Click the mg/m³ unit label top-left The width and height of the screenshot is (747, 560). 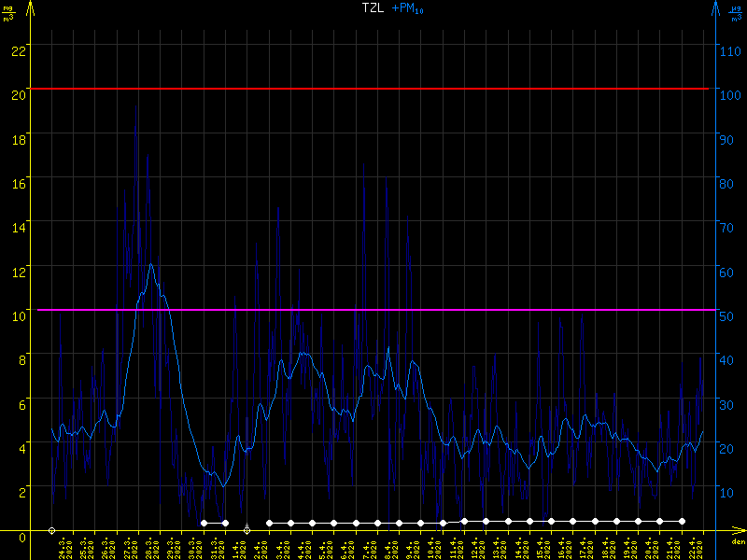coord(10,12)
